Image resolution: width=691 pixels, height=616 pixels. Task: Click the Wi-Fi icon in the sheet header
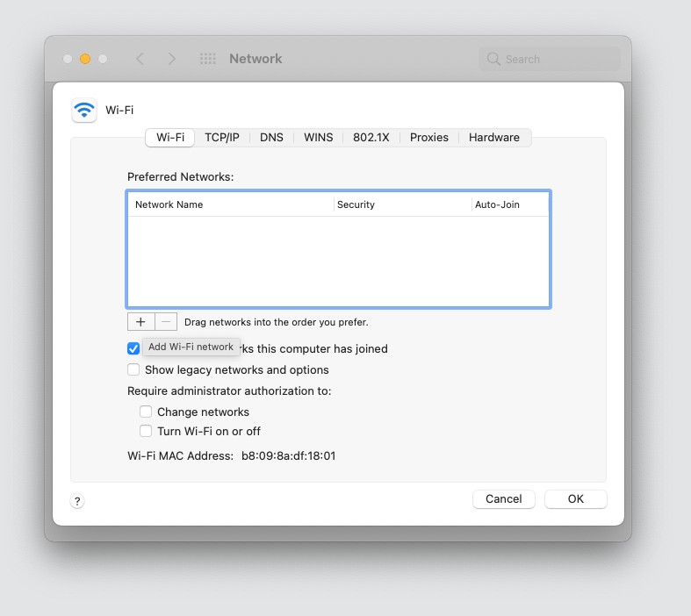(x=84, y=110)
